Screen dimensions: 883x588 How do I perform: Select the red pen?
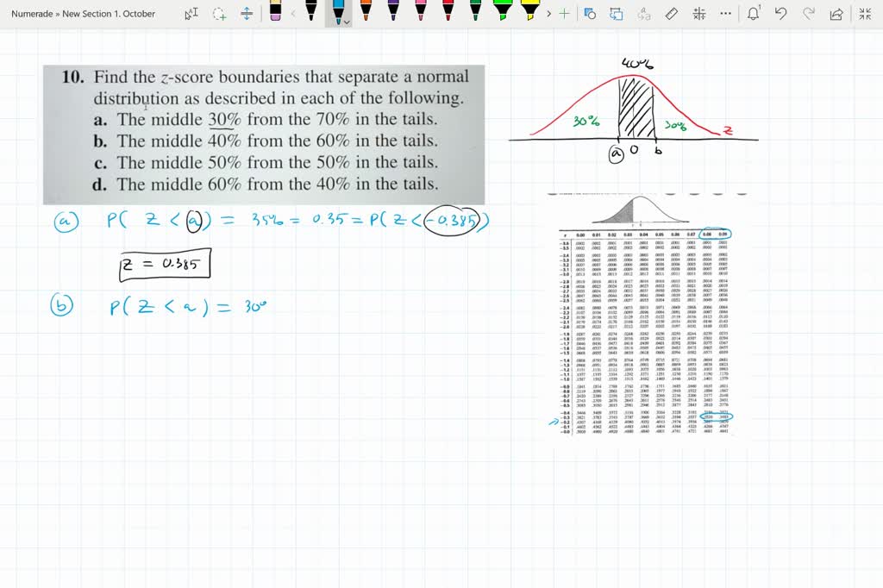coord(448,10)
